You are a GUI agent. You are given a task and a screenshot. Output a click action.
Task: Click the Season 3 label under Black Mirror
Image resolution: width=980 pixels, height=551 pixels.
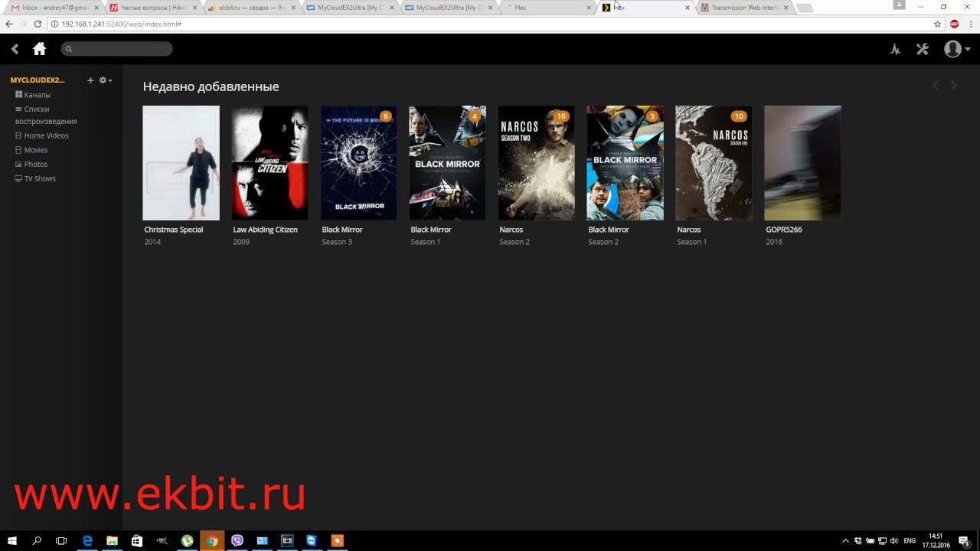(x=337, y=242)
